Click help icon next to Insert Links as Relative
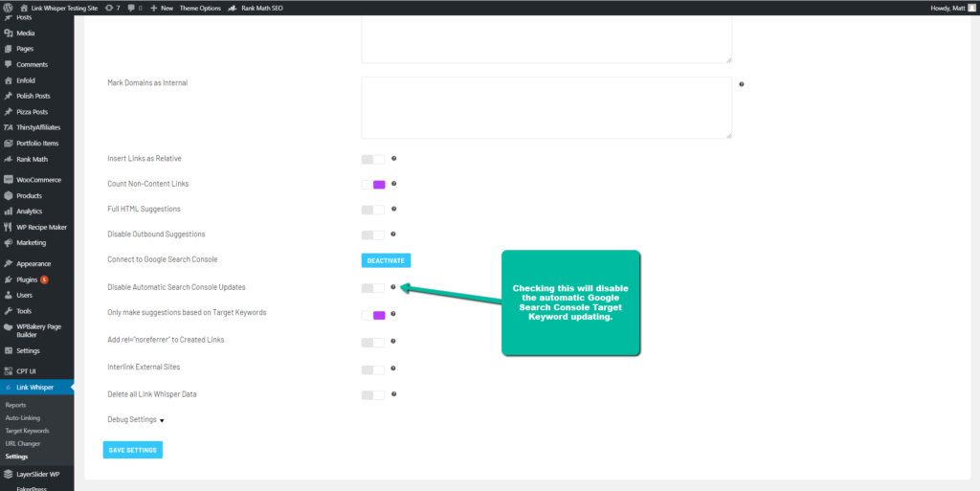Image resolution: width=980 pixels, height=491 pixels. pos(393,158)
